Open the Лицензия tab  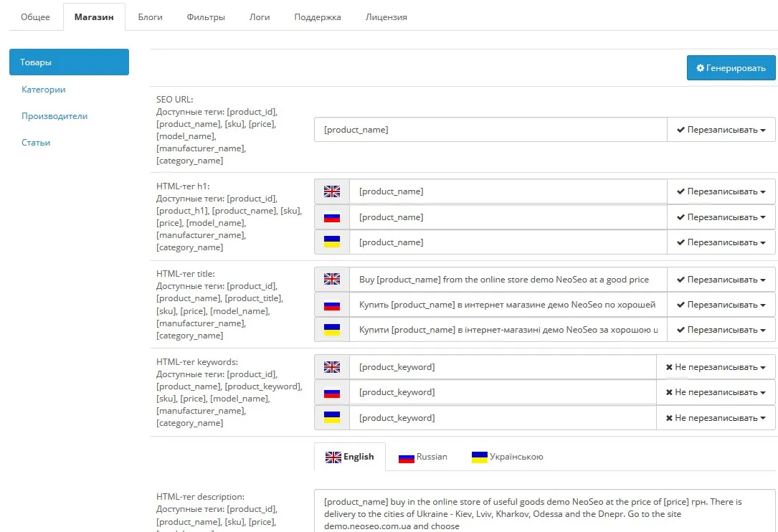386,17
